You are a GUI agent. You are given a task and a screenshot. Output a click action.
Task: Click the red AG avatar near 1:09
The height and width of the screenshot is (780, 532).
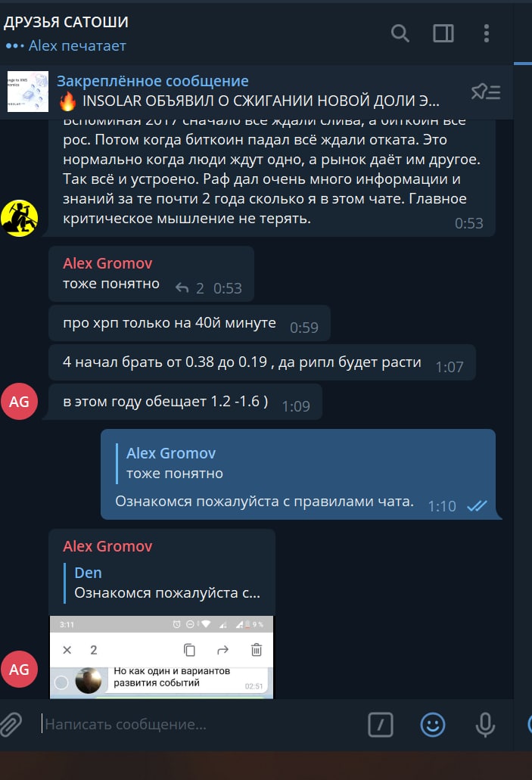[19, 402]
